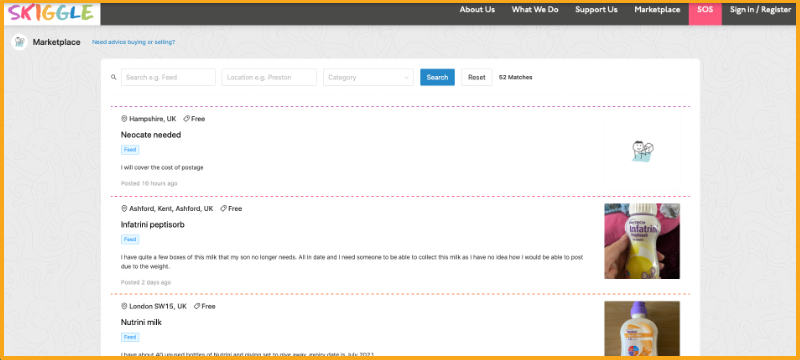The image size is (800, 360).
Task: Click location pin icon next to Hampshire, UK
Action: click(x=124, y=119)
